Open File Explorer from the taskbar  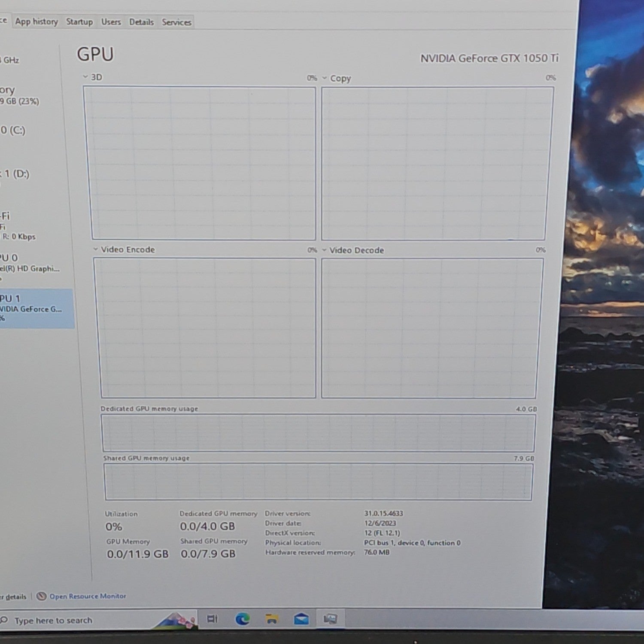click(x=271, y=619)
